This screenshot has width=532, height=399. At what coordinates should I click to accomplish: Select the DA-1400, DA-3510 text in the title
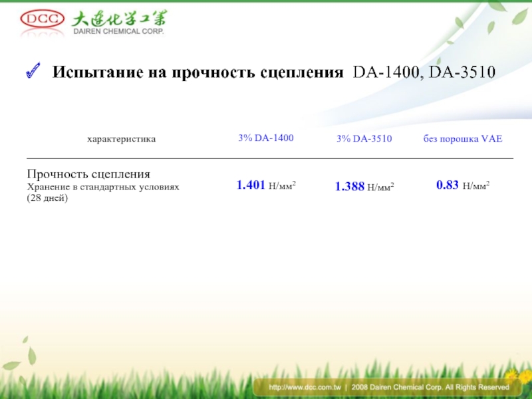tap(424, 72)
